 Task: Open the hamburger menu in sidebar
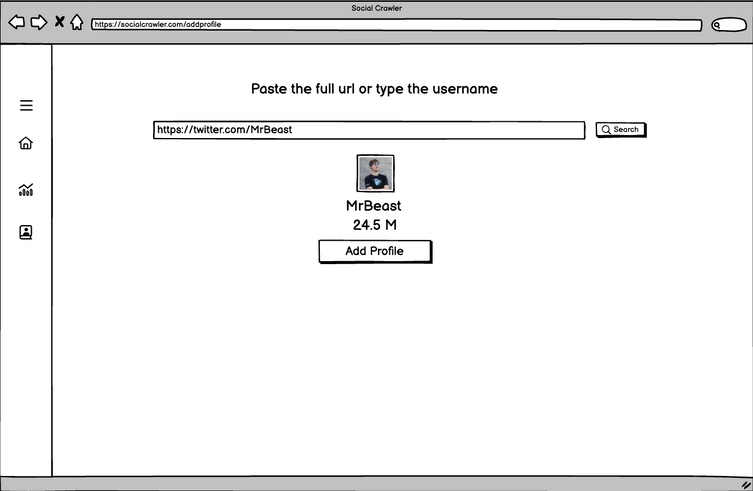click(26, 105)
